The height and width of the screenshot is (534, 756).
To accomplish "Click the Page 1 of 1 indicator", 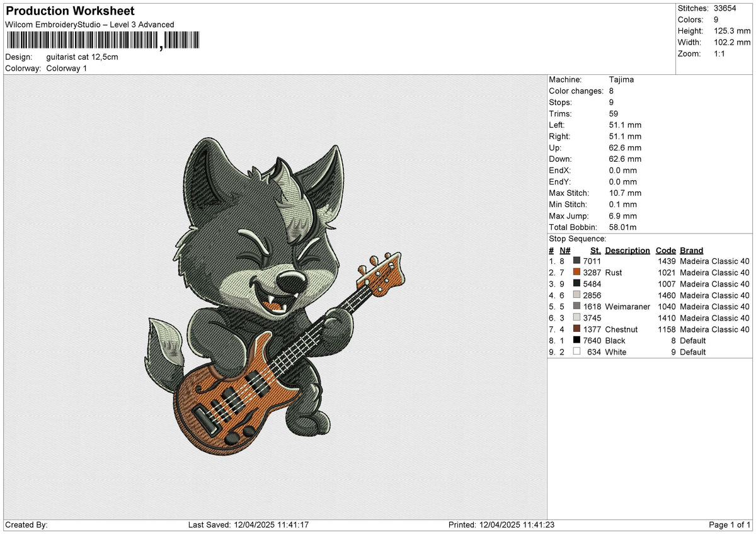I will point(730,525).
